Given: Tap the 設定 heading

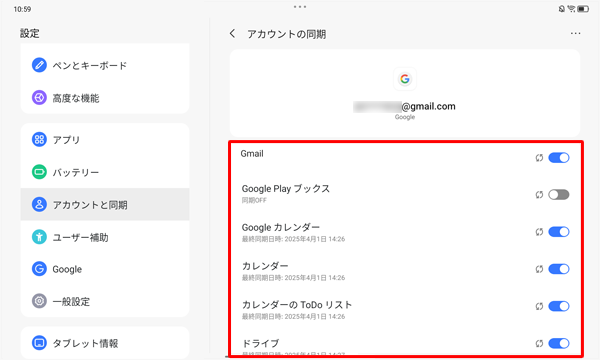Looking at the screenshot, I should pos(29,33).
